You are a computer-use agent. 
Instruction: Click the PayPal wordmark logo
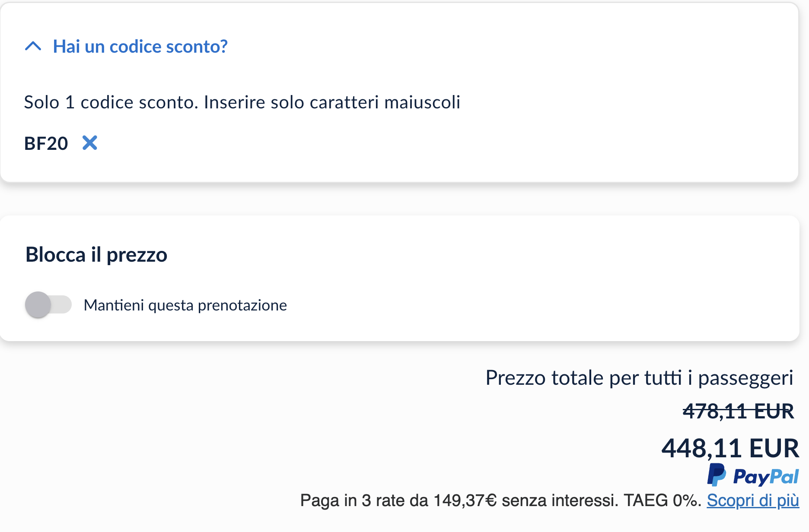click(x=765, y=477)
